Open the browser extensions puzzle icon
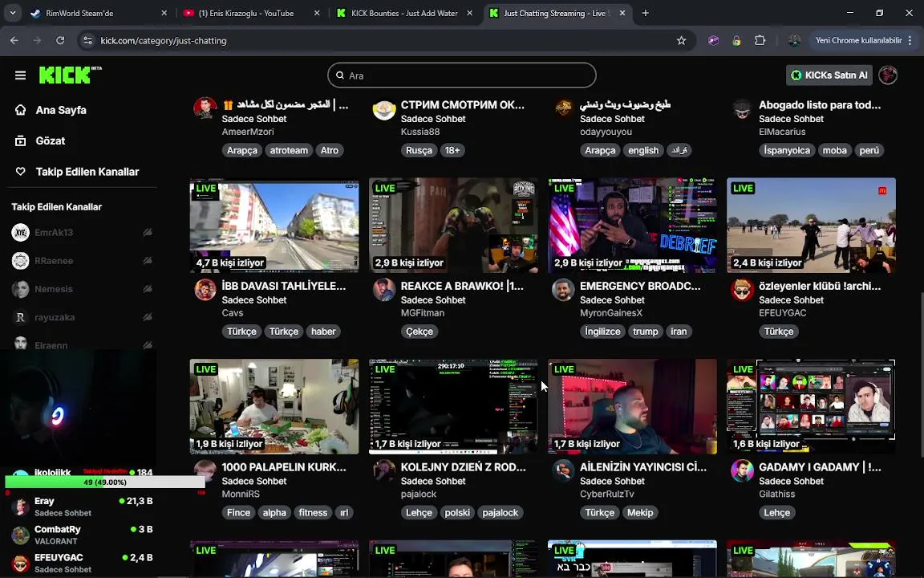 (x=760, y=41)
